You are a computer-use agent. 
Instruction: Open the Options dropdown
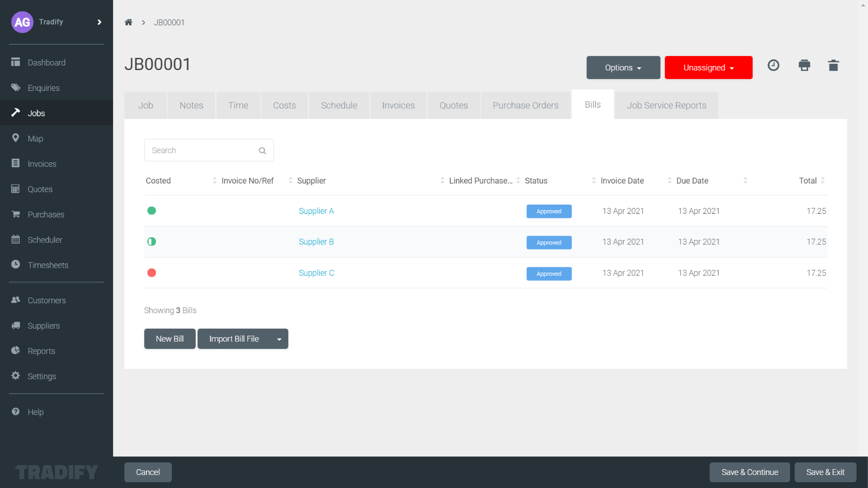623,67
